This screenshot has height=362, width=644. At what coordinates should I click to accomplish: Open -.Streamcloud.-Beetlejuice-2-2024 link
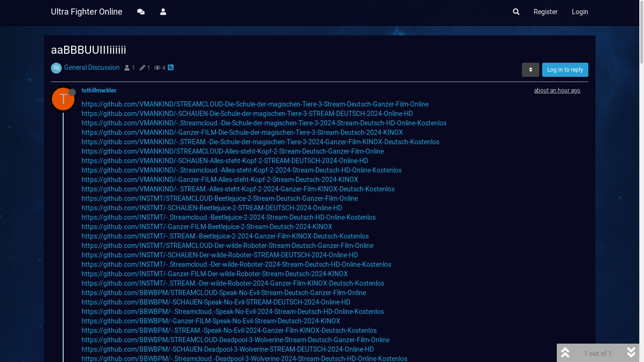(x=229, y=217)
